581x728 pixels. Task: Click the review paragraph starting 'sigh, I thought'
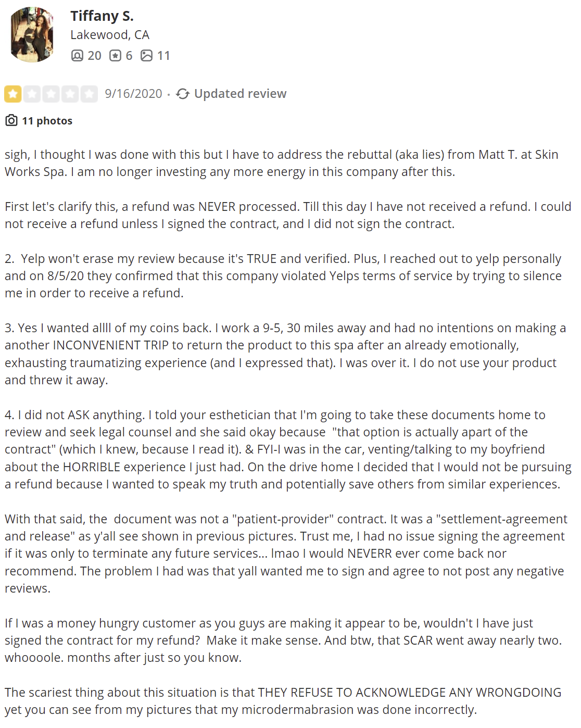pos(282,163)
